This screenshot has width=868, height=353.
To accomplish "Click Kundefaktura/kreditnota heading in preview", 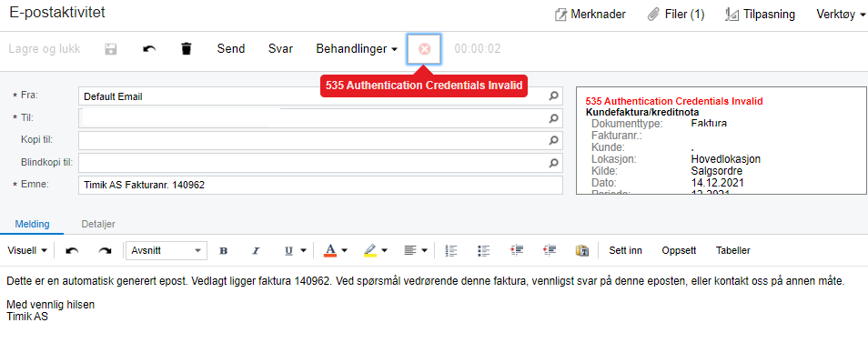I will pos(642,112).
